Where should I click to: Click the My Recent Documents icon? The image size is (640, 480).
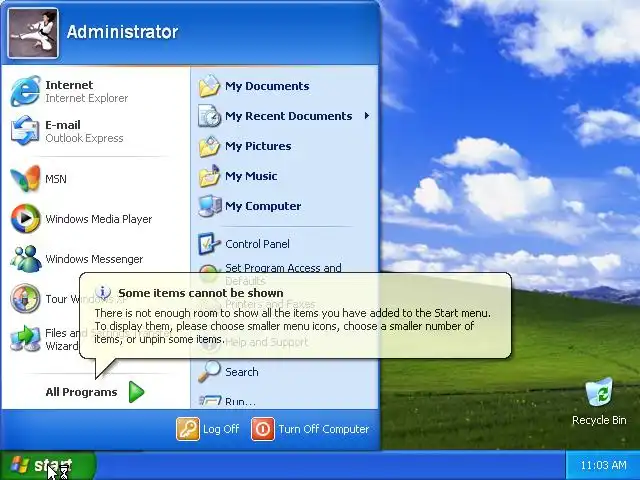tap(209, 116)
